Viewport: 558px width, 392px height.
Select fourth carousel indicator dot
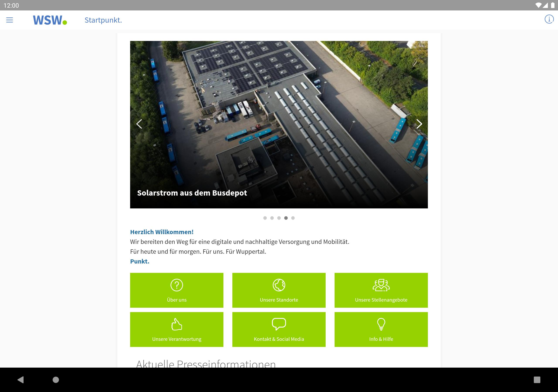click(286, 218)
